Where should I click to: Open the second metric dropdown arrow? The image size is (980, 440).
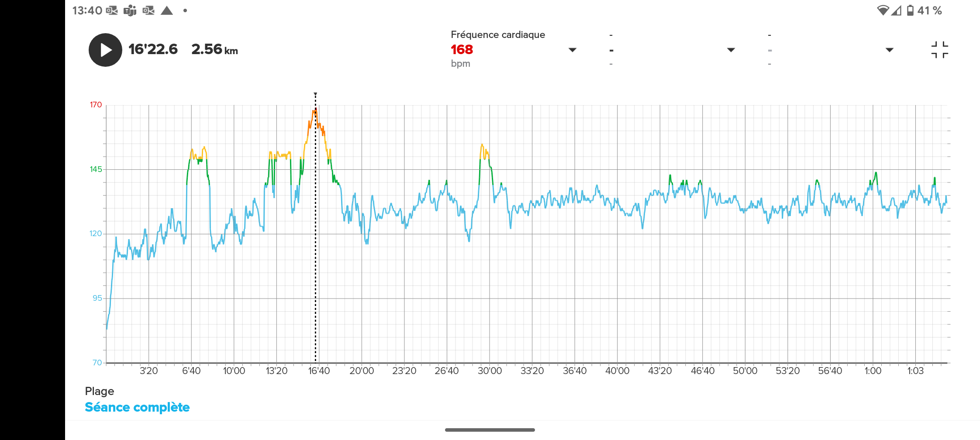pyautogui.click(x=731, y=50)
